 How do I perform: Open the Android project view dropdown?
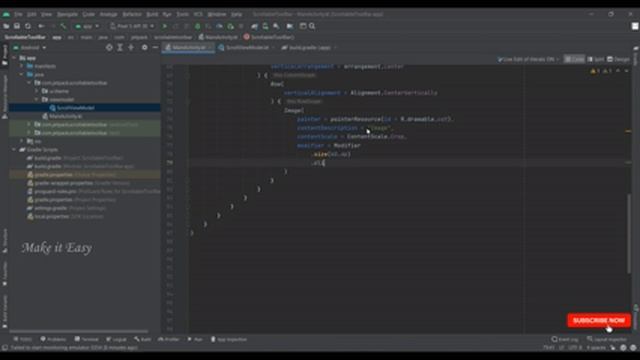pos(29,48)
